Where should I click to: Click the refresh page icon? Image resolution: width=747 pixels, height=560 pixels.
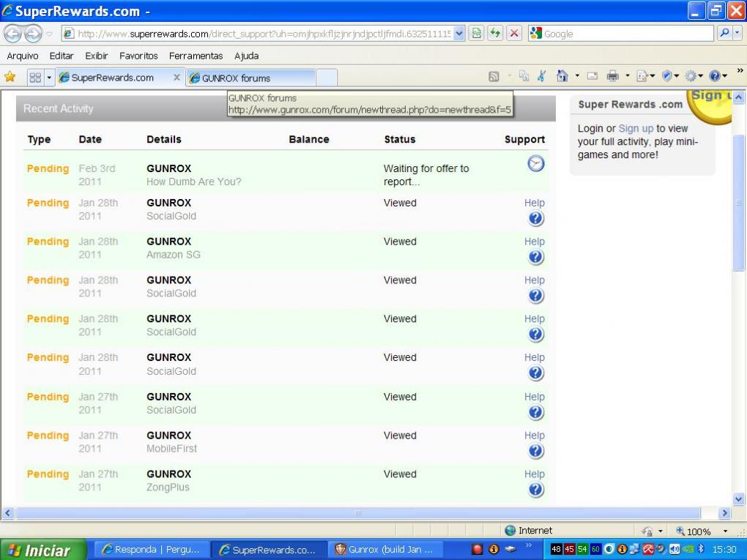click(496, 34)
